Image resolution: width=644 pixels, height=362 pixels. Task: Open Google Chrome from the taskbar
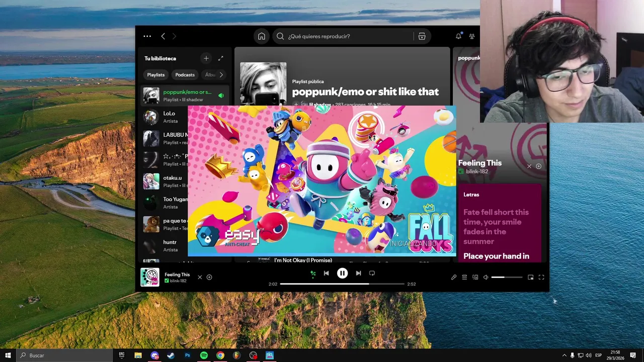tap(220, 355)
